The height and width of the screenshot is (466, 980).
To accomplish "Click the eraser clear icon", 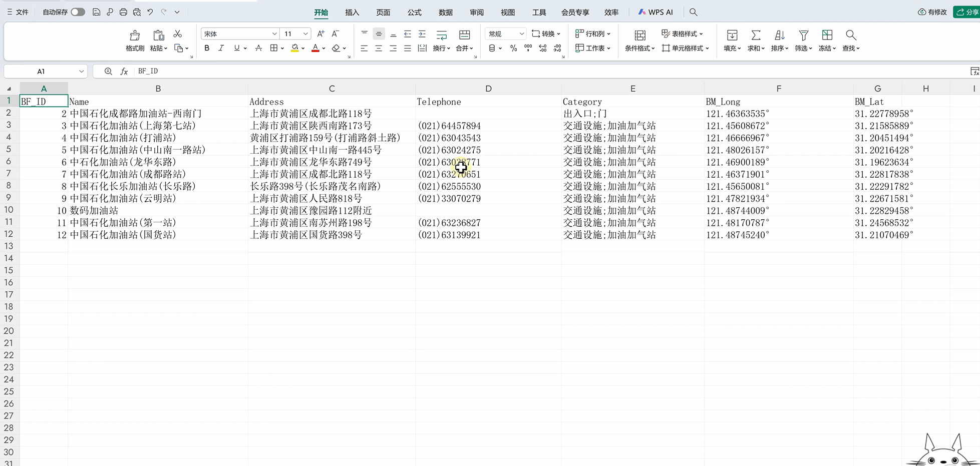I will pyautogui.click(x=336, y=48).
